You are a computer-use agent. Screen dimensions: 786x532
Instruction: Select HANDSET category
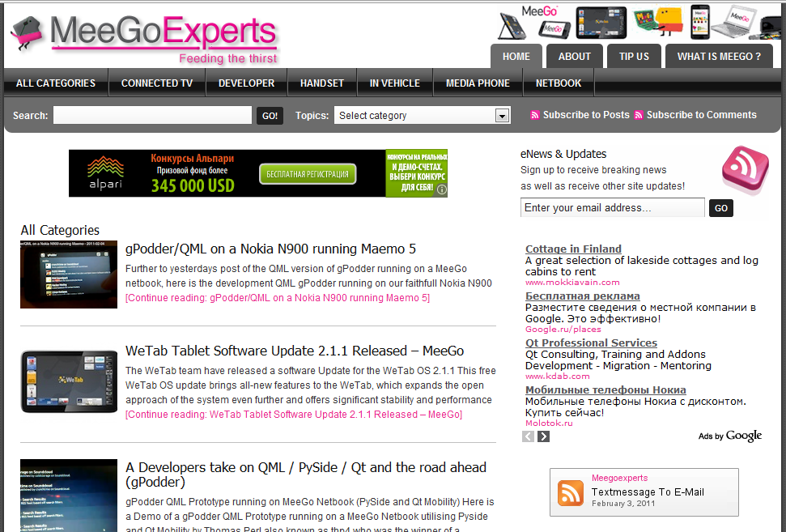click(x=322, y=83)
